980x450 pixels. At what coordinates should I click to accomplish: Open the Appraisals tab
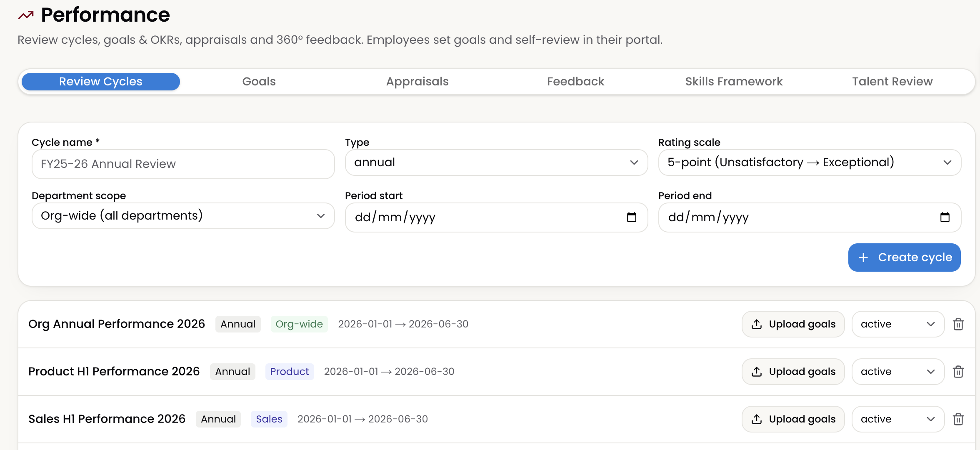pyautogui.click(x=417, y=82)
